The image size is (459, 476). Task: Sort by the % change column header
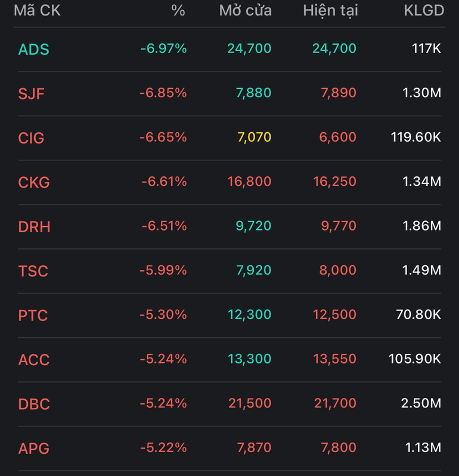click(178, 11)
